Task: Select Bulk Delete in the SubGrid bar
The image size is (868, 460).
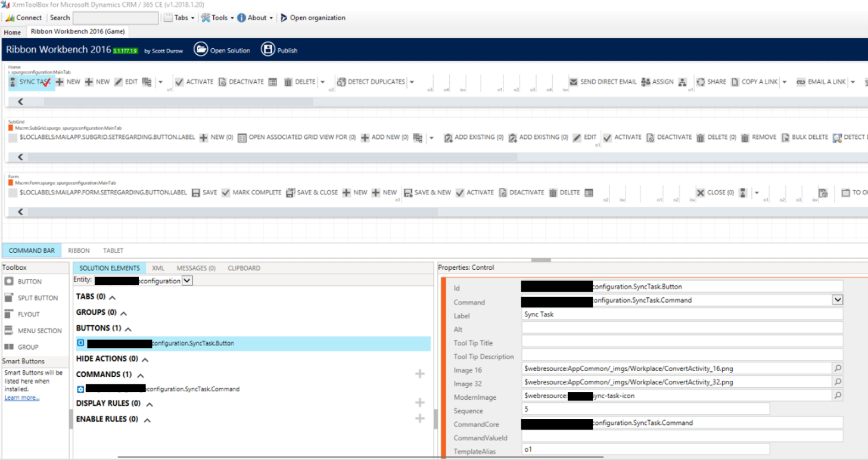Action: tap(805, 138)
